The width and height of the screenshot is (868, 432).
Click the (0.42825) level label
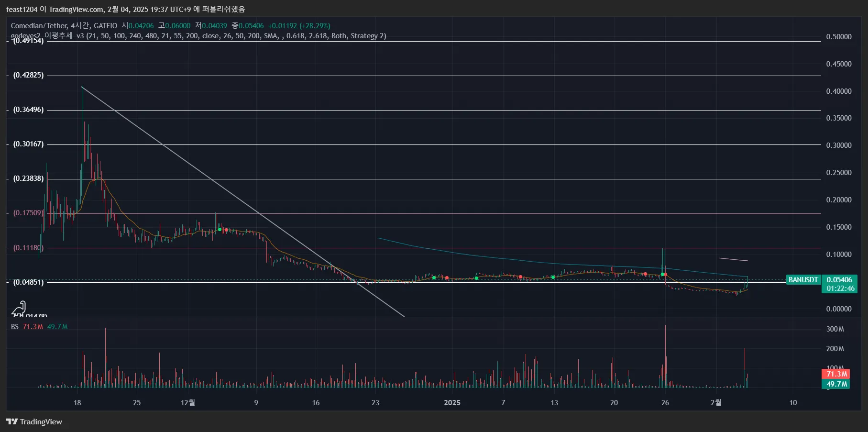28,75
